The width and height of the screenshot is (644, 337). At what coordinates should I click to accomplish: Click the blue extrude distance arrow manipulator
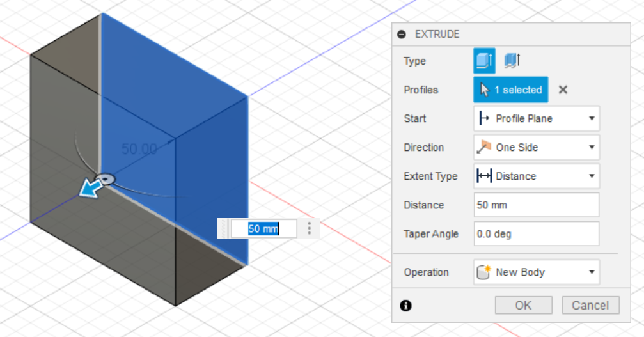click(x=91, y=190)
